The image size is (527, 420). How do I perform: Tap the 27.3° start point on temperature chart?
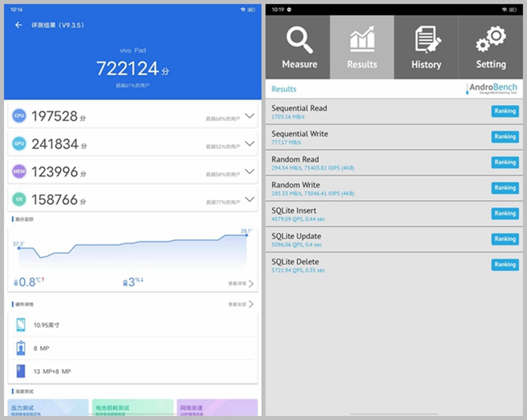(19, 248)
